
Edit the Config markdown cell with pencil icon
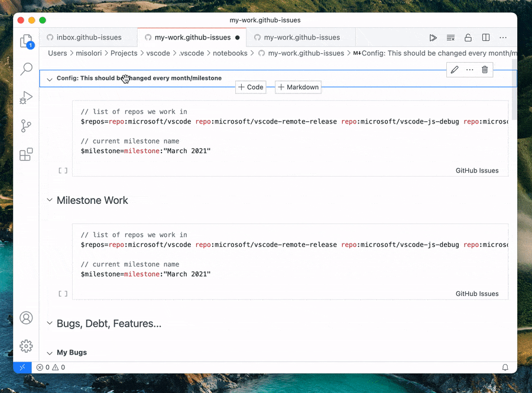click(x=455, y=70)
